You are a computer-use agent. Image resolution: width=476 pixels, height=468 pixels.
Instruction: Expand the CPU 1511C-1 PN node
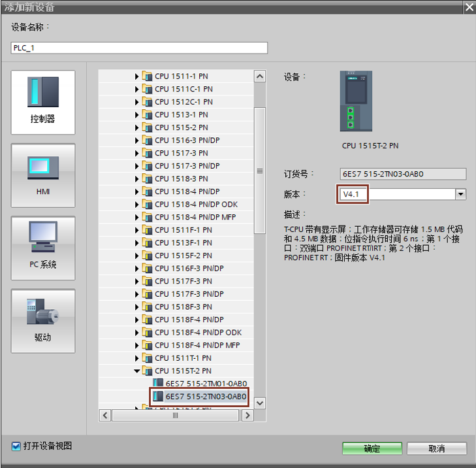pos(136,89)
